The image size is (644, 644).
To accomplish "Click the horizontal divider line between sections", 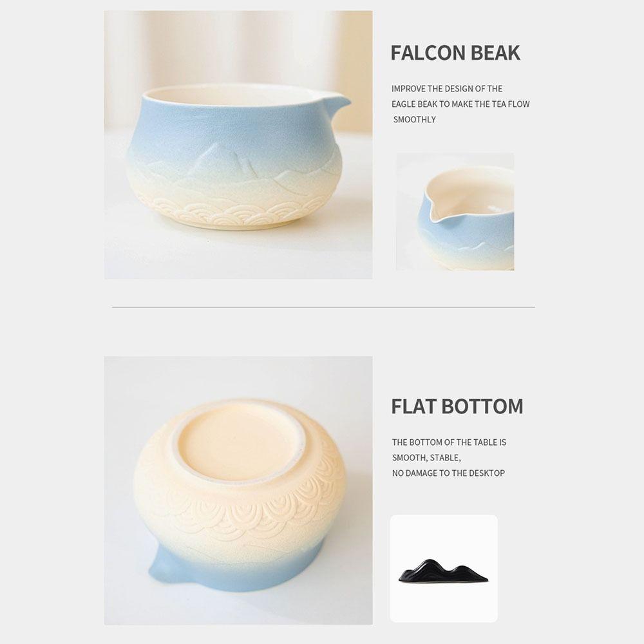I will [323, 307].
